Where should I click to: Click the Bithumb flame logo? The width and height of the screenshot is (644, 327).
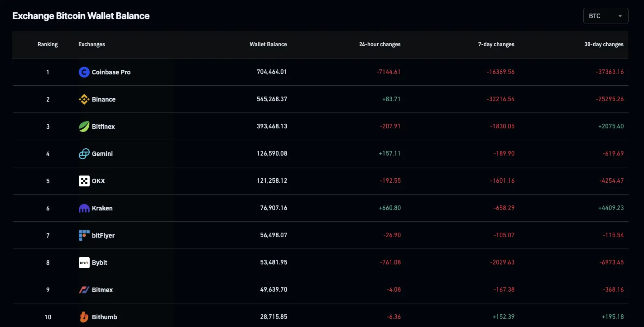click(84, 317)
